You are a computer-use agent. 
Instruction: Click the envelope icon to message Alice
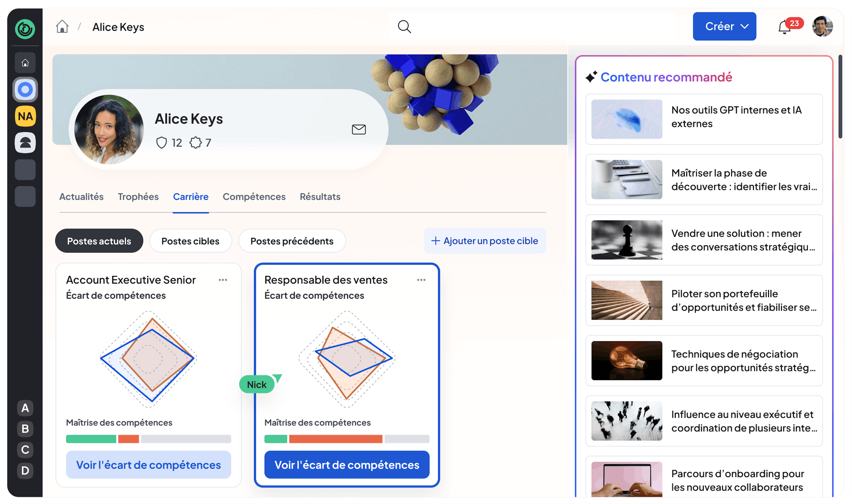[359, 129]
